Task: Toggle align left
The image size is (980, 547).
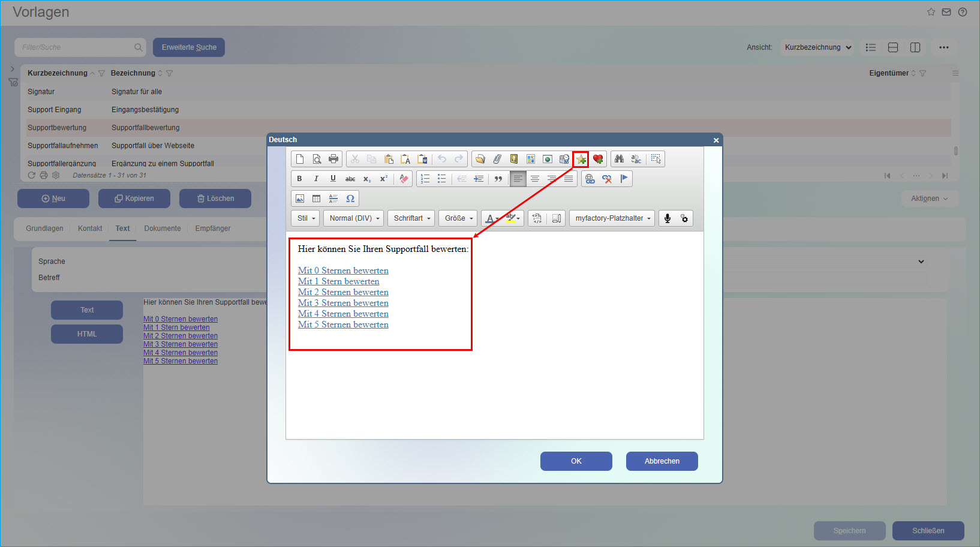Action: tap(518, 179)
